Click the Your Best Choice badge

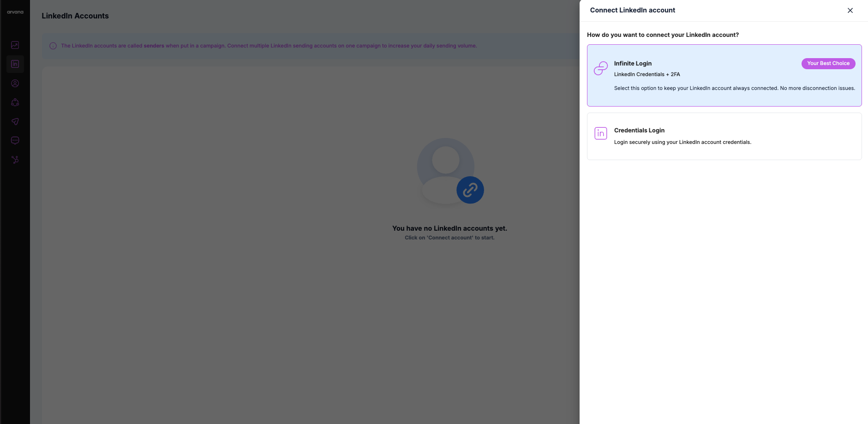point(828,63)
